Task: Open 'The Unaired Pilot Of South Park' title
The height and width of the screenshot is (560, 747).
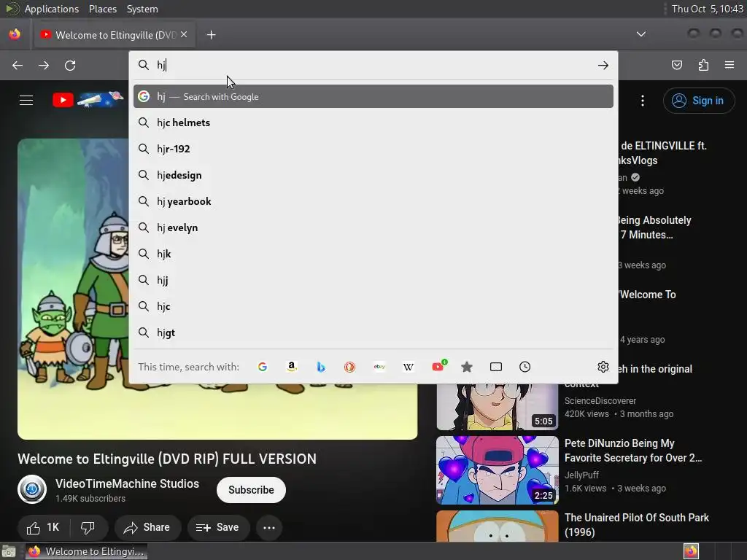Action: point(636,525)
